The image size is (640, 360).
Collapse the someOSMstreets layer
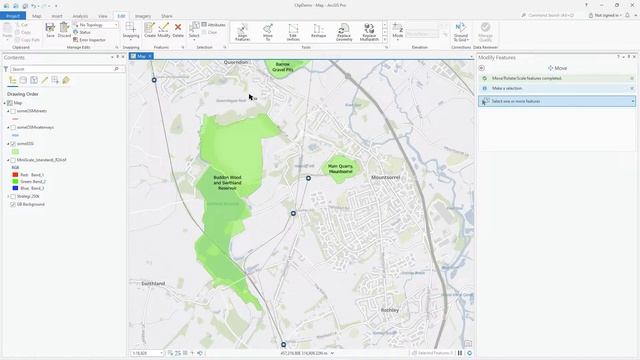[8, 111]
